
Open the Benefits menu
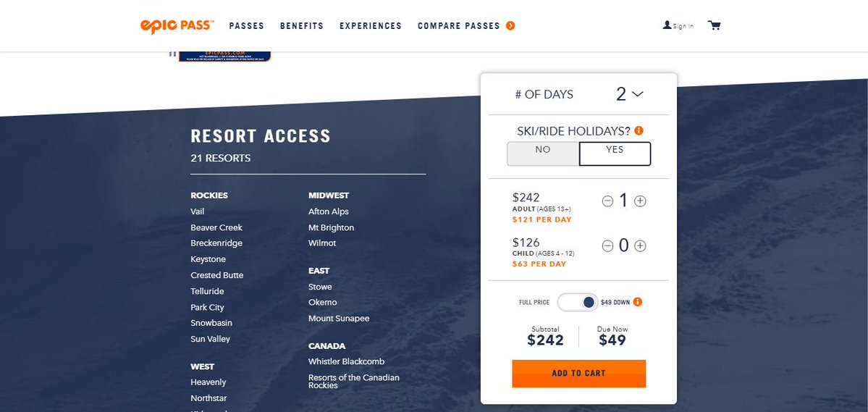(x=302, y=26)
